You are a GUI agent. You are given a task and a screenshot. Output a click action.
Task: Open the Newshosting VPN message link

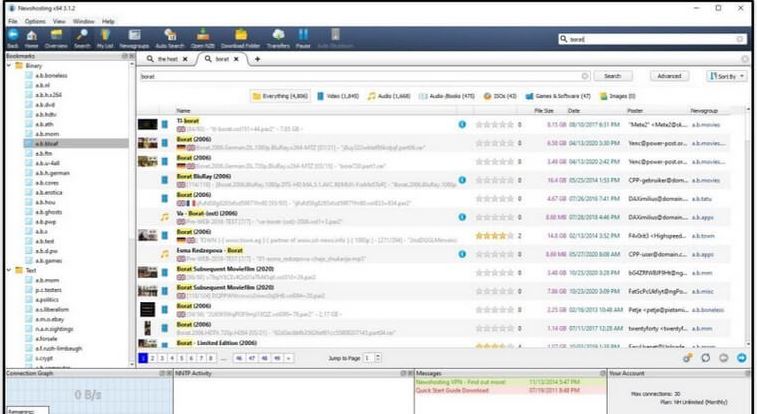point(461,382)
